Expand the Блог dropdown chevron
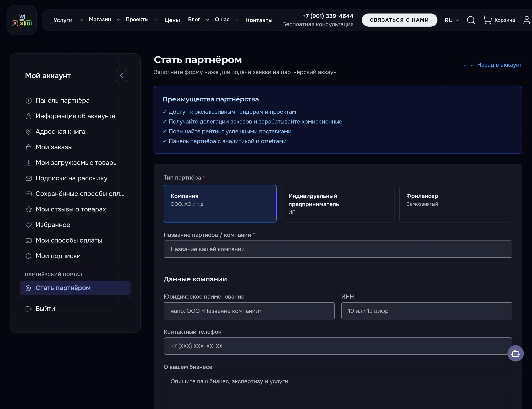 click(207, 20)
